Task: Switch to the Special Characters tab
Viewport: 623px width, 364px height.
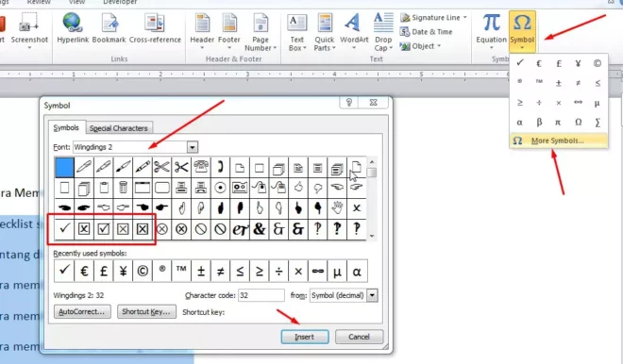Action: tap(118, 128)
